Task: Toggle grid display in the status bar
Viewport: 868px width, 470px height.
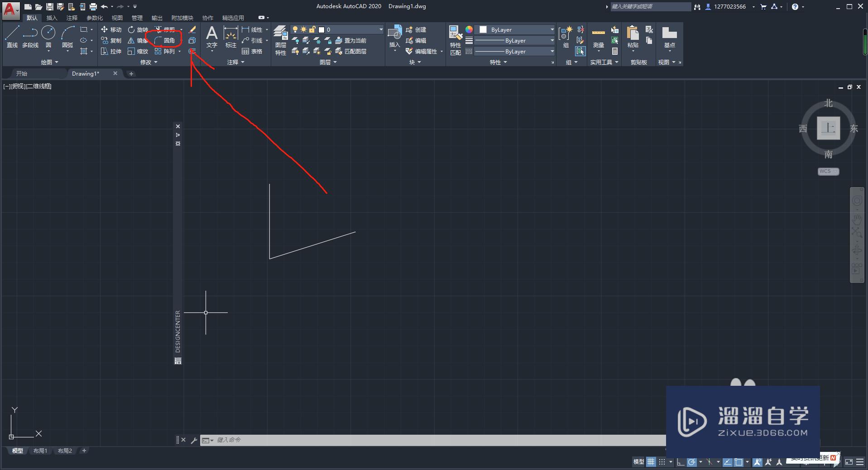Action: tap(651, 462)
